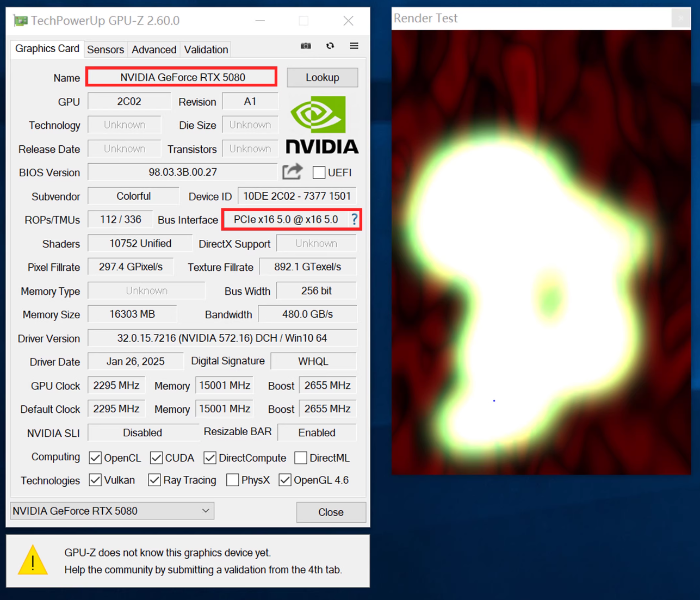The height and width of the screenshot is (600, 700).
Task: Click the BIOS Version field 98.03.3B.00.27
Action: coord(183,172)
